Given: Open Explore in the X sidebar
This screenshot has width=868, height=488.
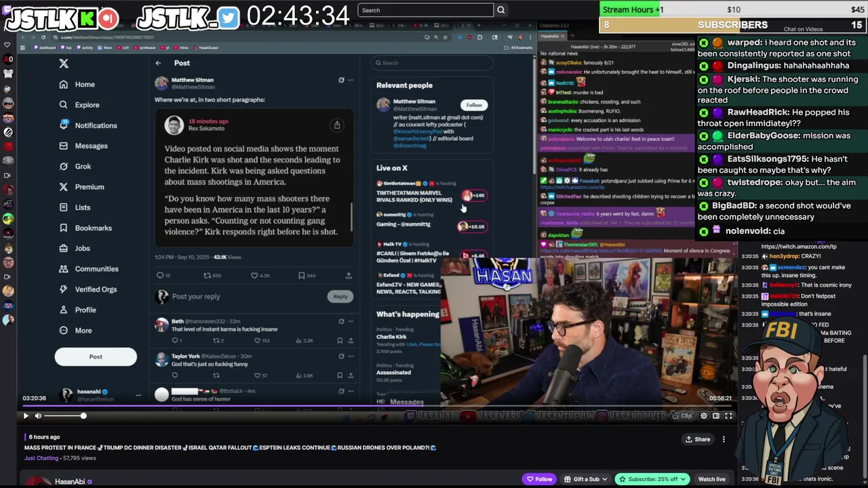Looking at the screenshot, I should pos(79,105).
